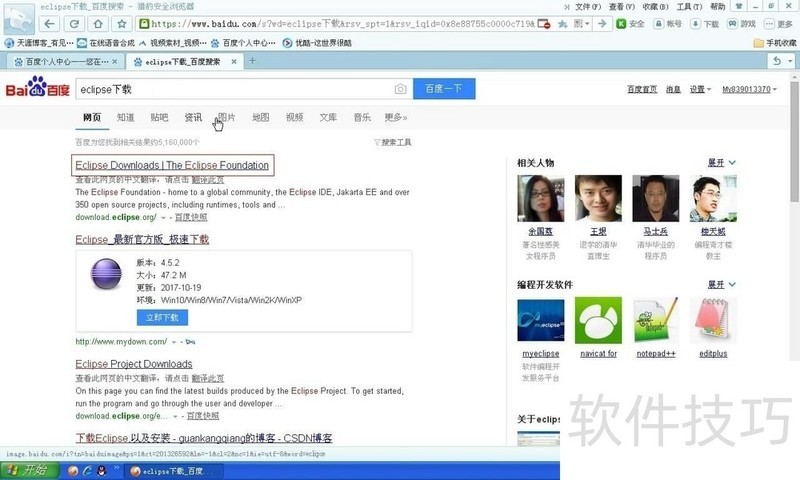This screenshot has width=800, height=480.
Task: Select the 贴吧 search category tab
Action: (x=159, y=117)
